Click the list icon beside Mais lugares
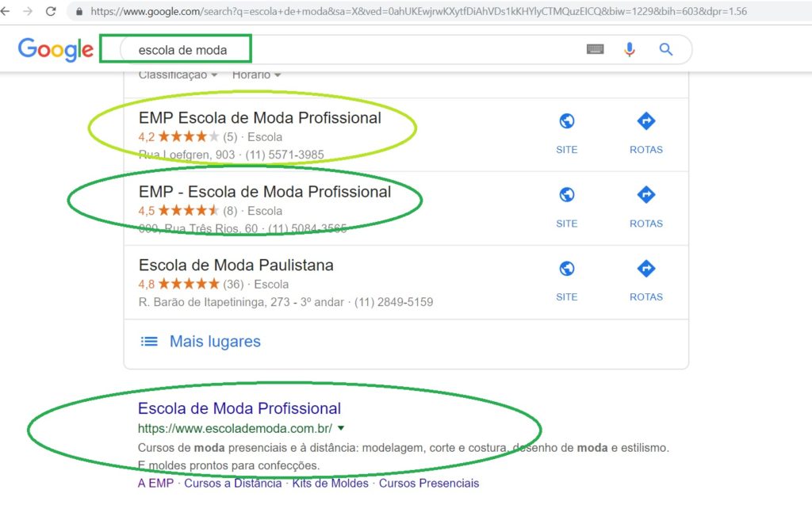The image size is (812, 505). [x=149, y=342]
